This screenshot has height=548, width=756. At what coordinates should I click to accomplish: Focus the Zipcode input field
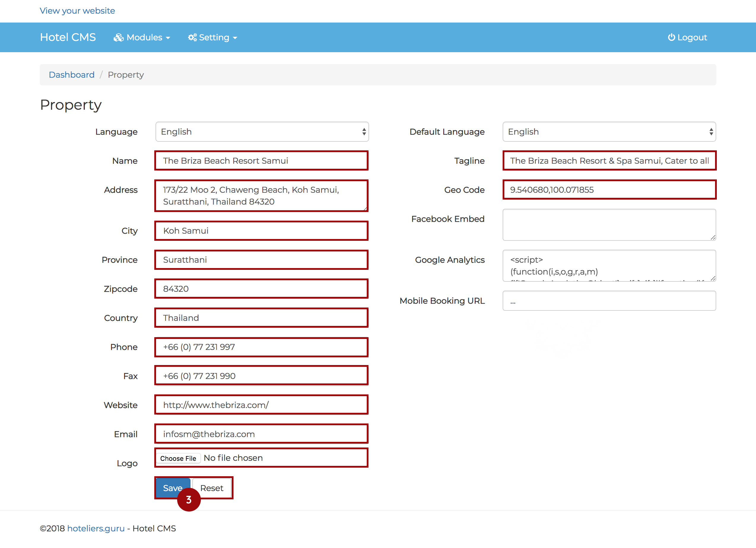tap(261, 289)
